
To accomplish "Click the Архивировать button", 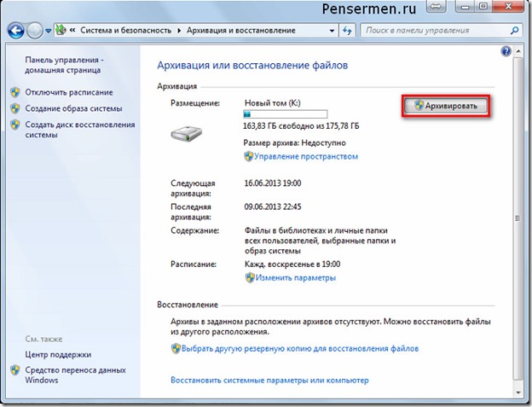I will click(446, 106).
